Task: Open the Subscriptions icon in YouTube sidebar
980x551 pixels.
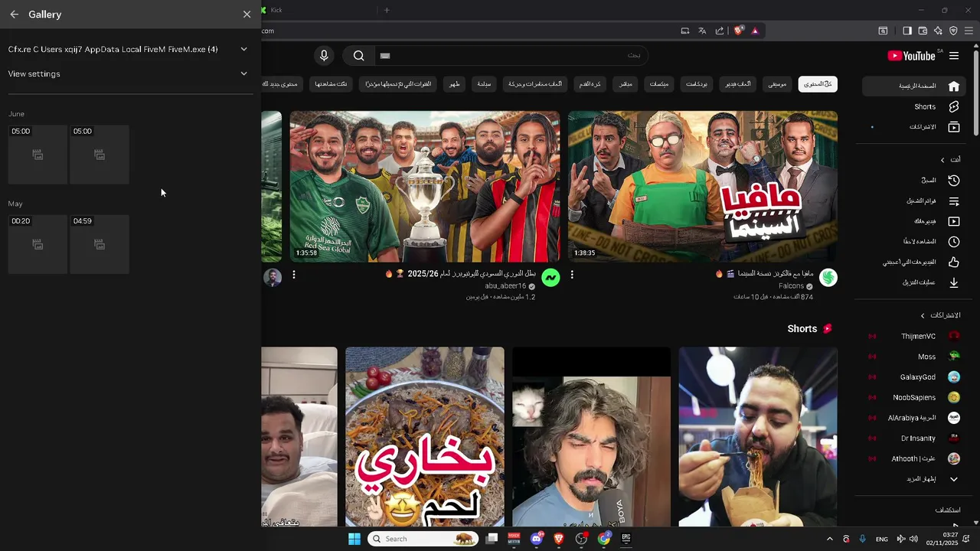Action: click(x=953, y=127)
